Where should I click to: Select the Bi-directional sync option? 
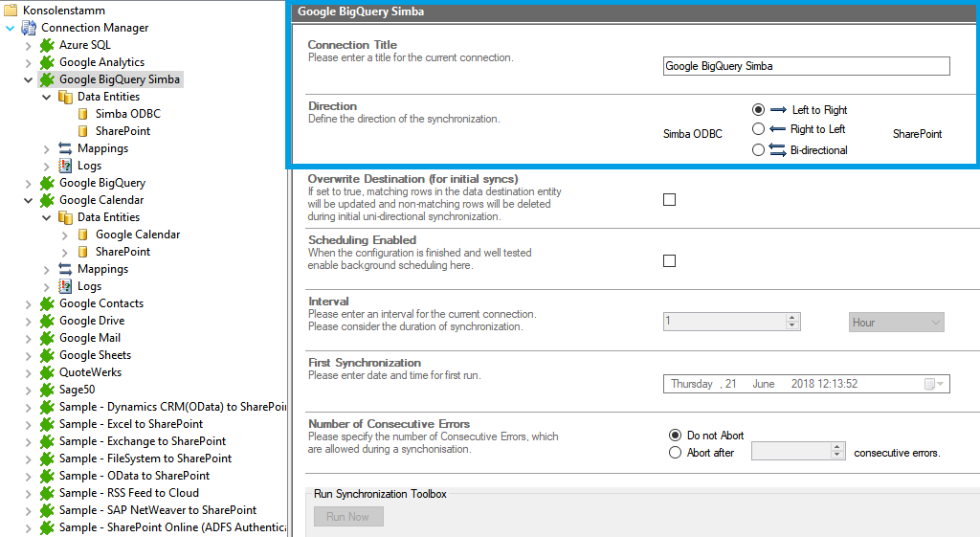click(x=758, y=149)
